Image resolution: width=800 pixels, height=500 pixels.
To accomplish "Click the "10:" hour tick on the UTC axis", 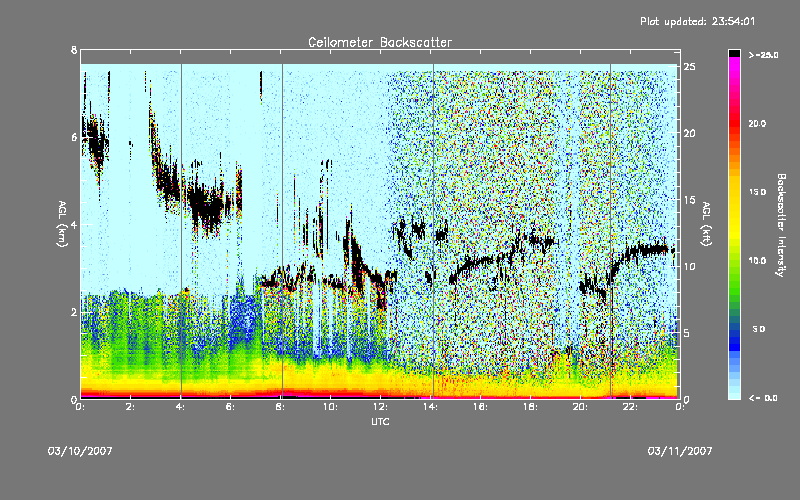I will coord(330,407).
